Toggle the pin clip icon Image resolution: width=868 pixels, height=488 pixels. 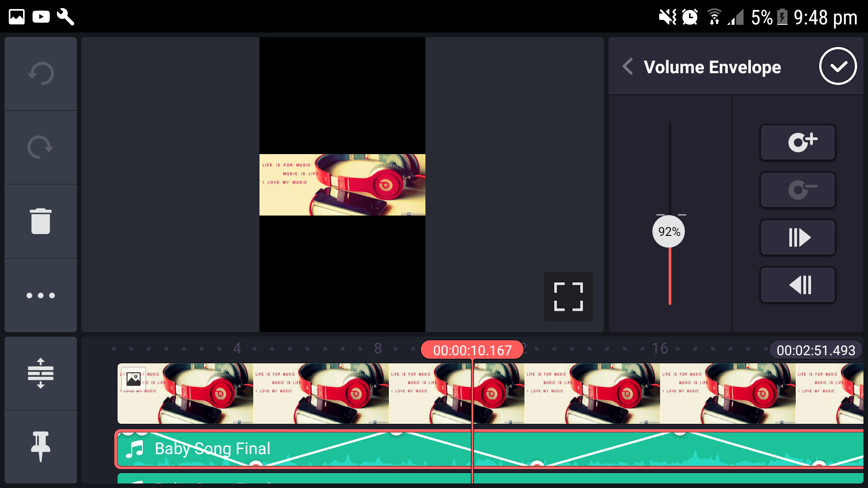[41, 446]
